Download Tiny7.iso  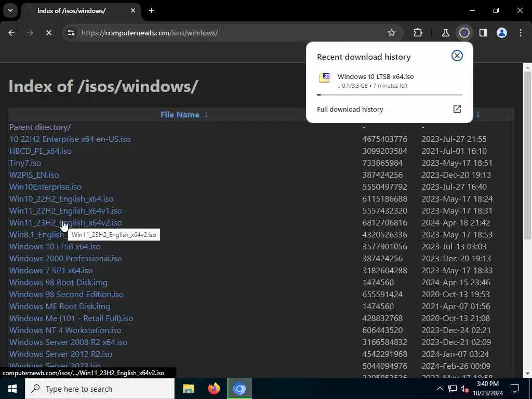pos(25,163)
